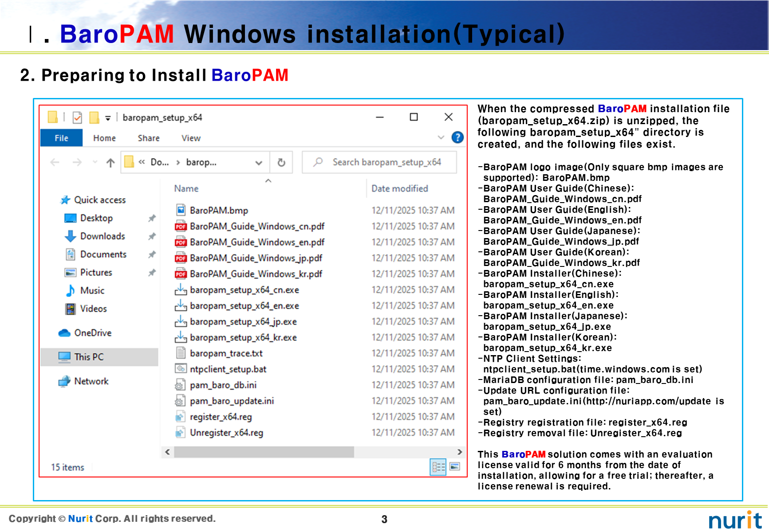
Task: Expand the address bar history dropdown
Action: 259,163
